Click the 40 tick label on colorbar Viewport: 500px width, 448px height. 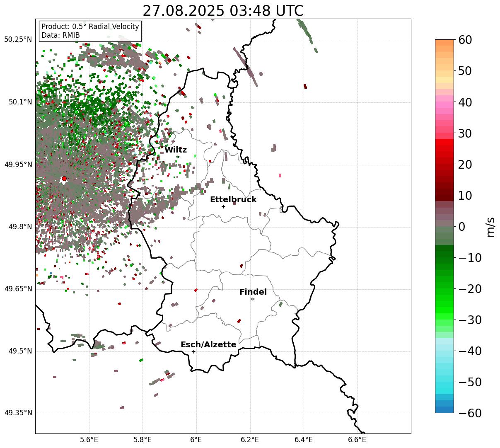tap(465, 102)
